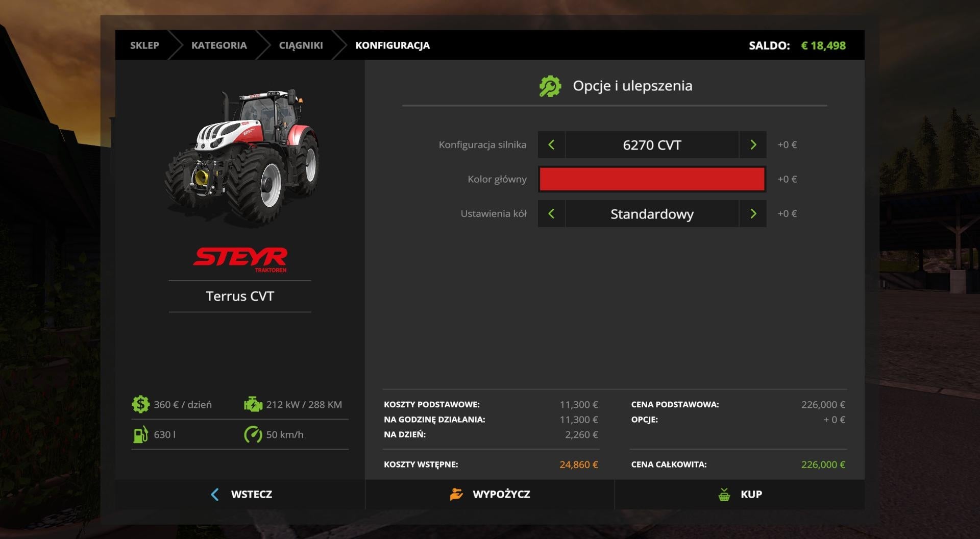
Task: Click the engine power icon
Action: click(x=253, y=404)
